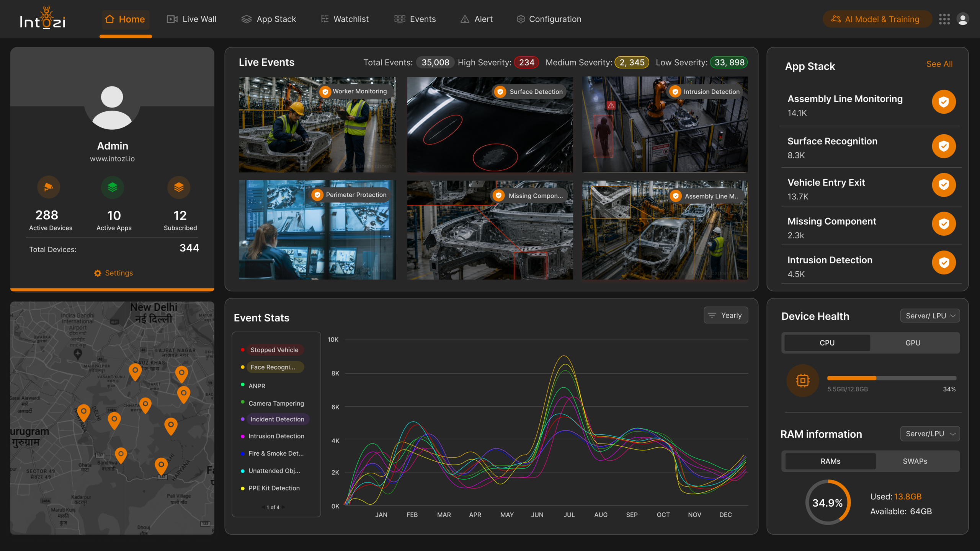Viewport: 980px width, 551px height.
Task: Open the Assembly Line live feed thumbnail
Action: [x=665, y=230]
